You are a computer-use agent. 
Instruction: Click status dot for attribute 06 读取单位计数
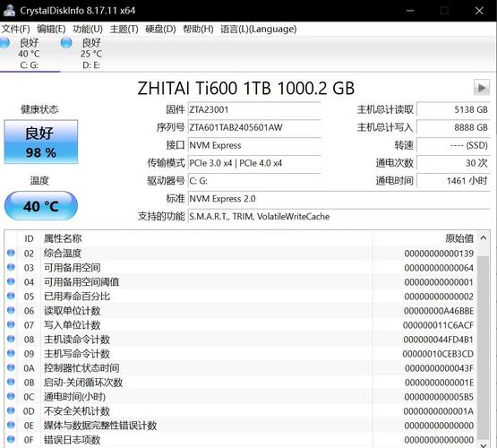coord(11,310)
